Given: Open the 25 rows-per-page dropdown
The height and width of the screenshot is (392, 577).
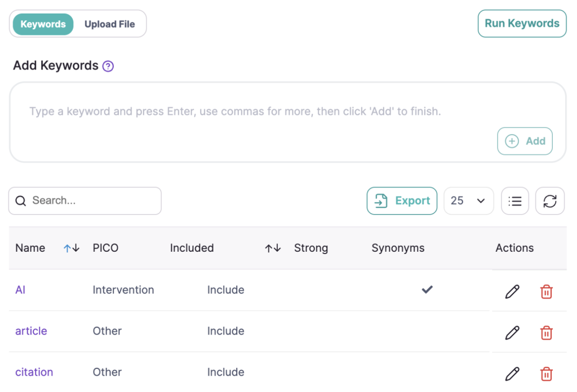Looking at the screenshot, I should point(469,201).
